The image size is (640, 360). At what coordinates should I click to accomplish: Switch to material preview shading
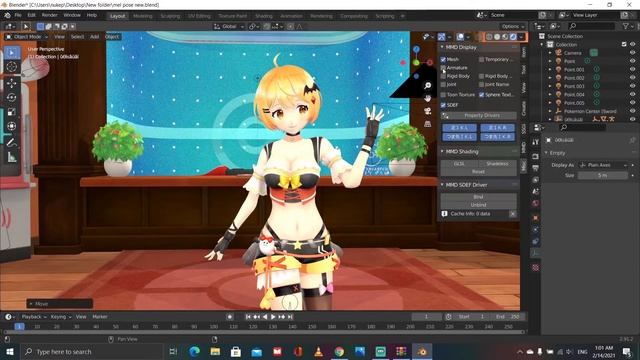click(x=505, y=37)
